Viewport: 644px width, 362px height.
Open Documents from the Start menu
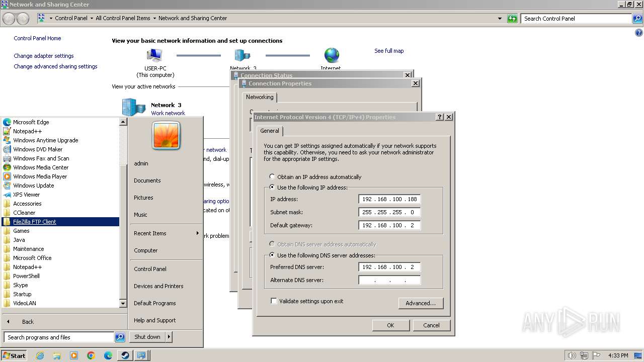coord(147,180)
